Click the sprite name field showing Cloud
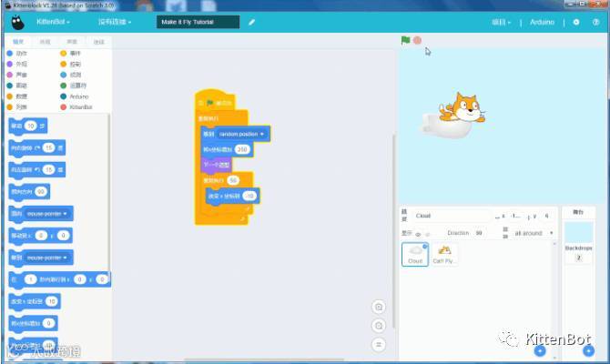Viewport: 610px width, 364px height. (452, 216)
